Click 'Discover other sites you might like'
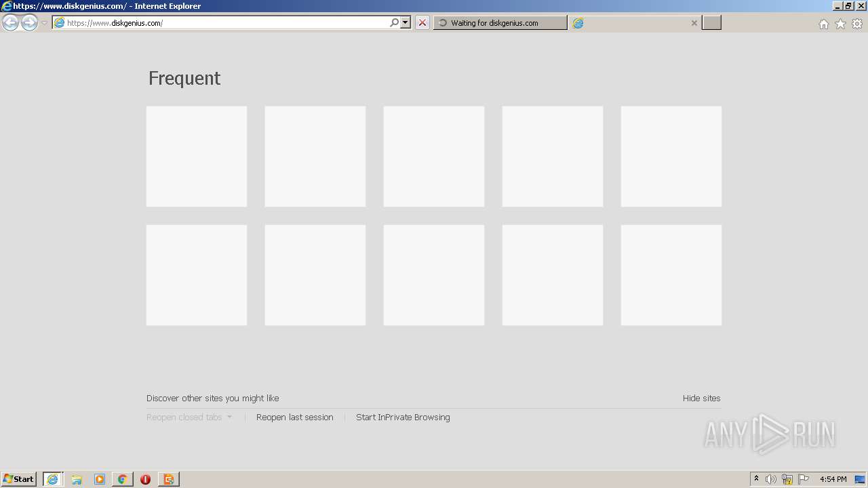This screenshot has height=488, width=868. pyautogui.click(x=212, y=399)
